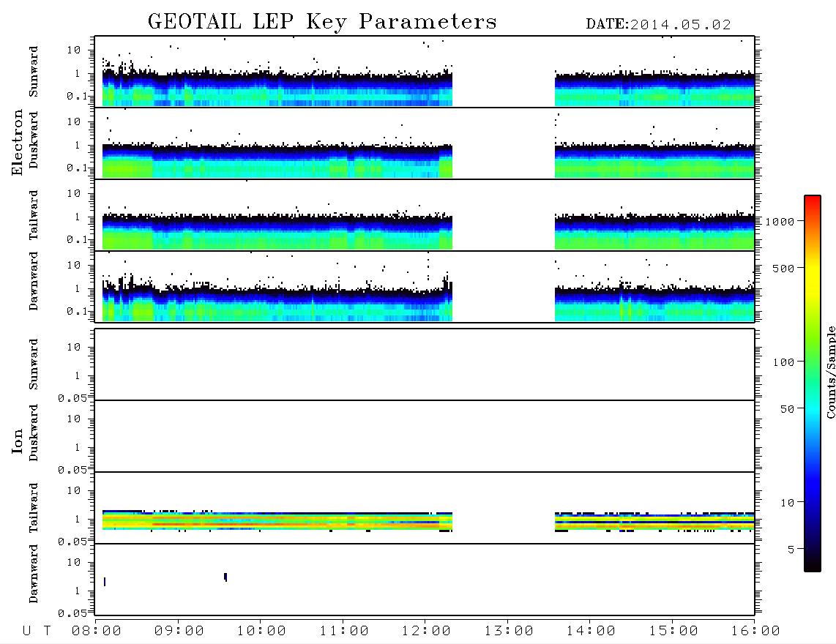Select the "12:00" time tick label

pyautogui.click(x=426, y=632)
